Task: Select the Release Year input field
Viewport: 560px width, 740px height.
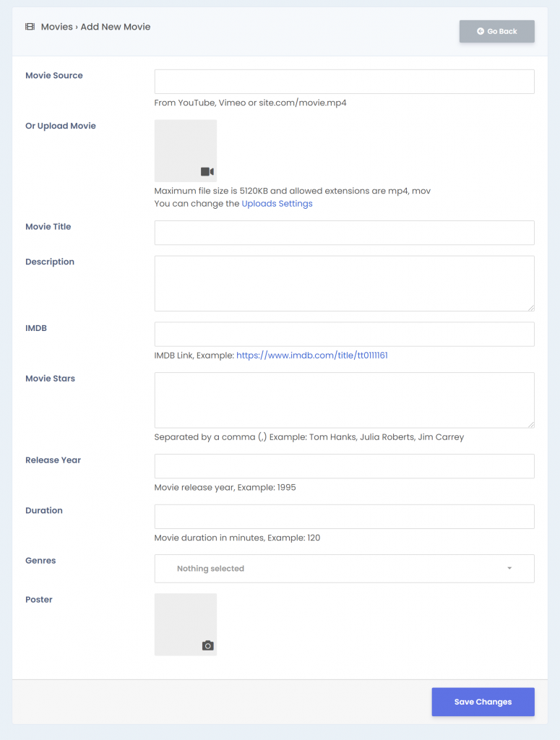Action: click(345, 466)
